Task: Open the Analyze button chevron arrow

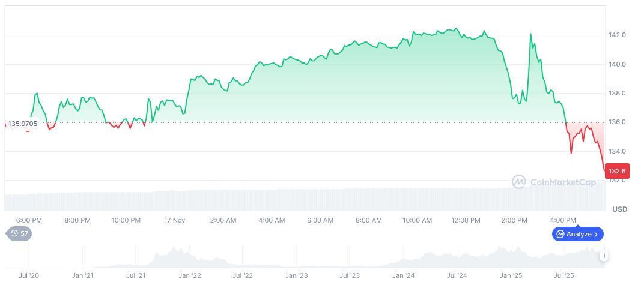Action: (x=596, y=234)
